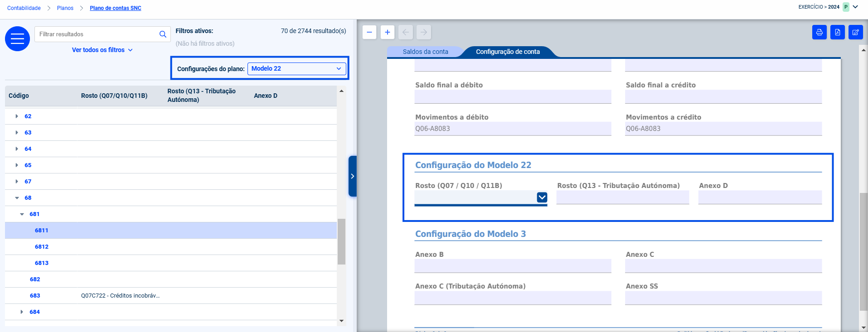Click Anexo B field
Viewport: 868px width, 332px height.
click(x=513, y=266)
